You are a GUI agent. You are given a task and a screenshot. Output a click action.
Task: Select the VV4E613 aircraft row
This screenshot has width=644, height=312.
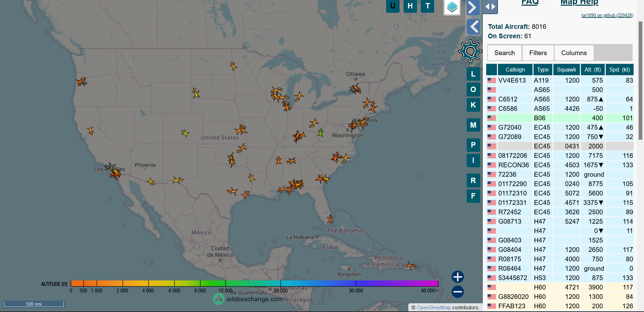point(560,80)
